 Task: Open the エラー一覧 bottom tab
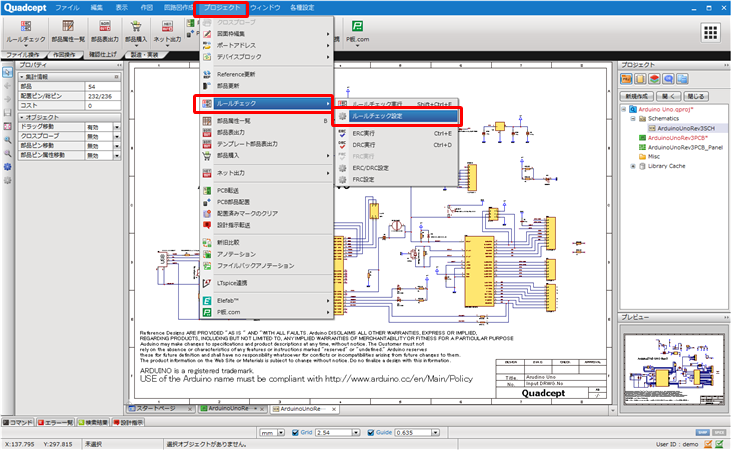pyautogui.click(x=55, y=422)
